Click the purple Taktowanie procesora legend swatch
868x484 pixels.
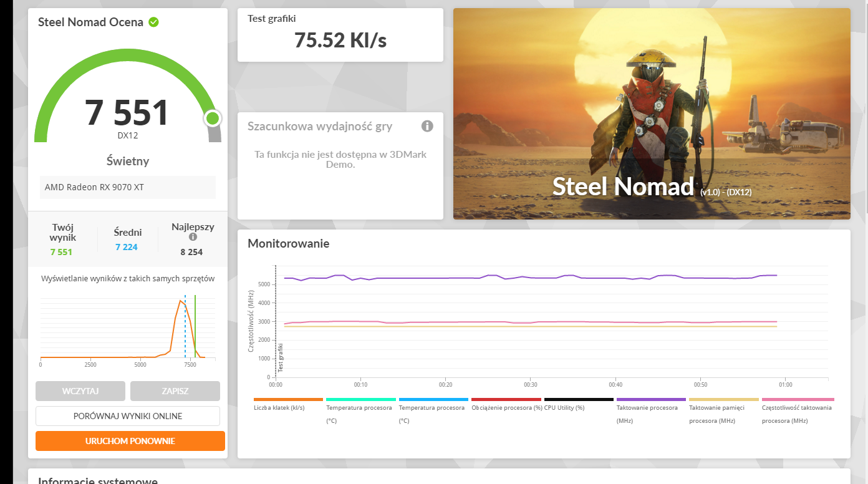[x=651, y=399]
